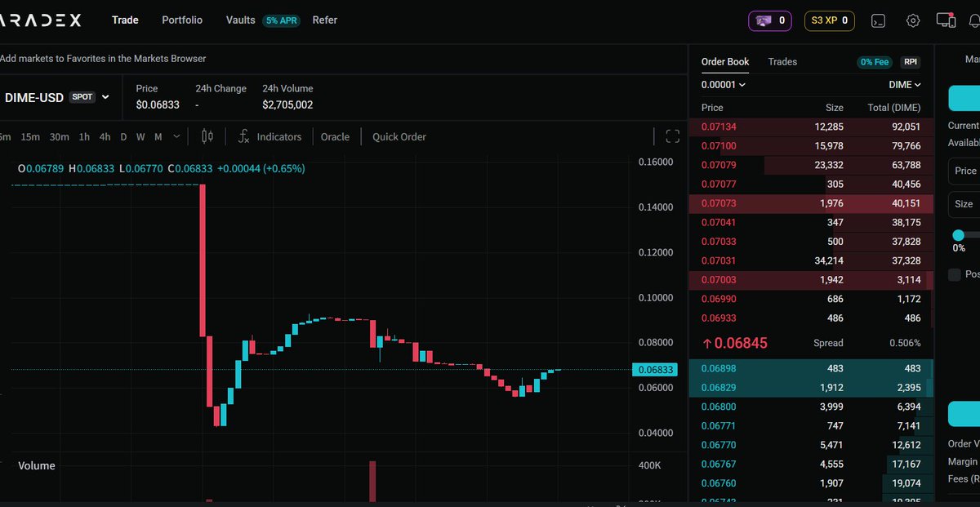Screen dimensions: 980x507
Task: Click the S3 XP badge
Action: coord(830,20)
